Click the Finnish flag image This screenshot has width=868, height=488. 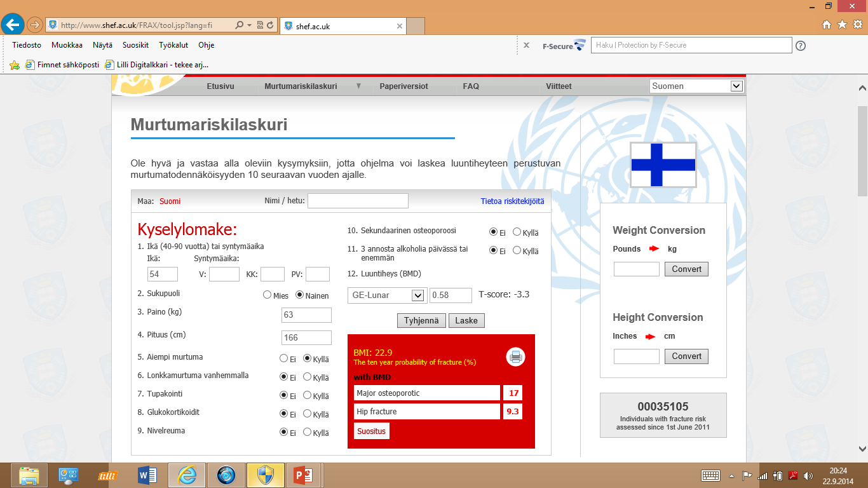(663, 165)
